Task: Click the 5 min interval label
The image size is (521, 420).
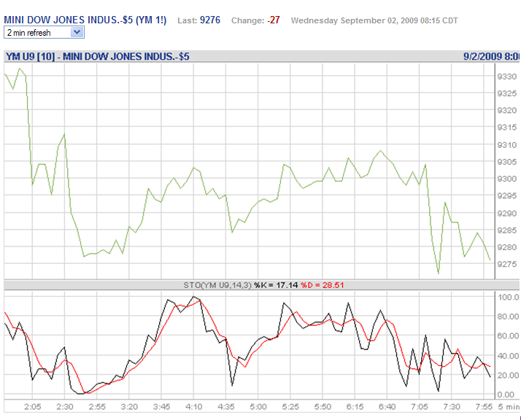Action: pos(509,407)
